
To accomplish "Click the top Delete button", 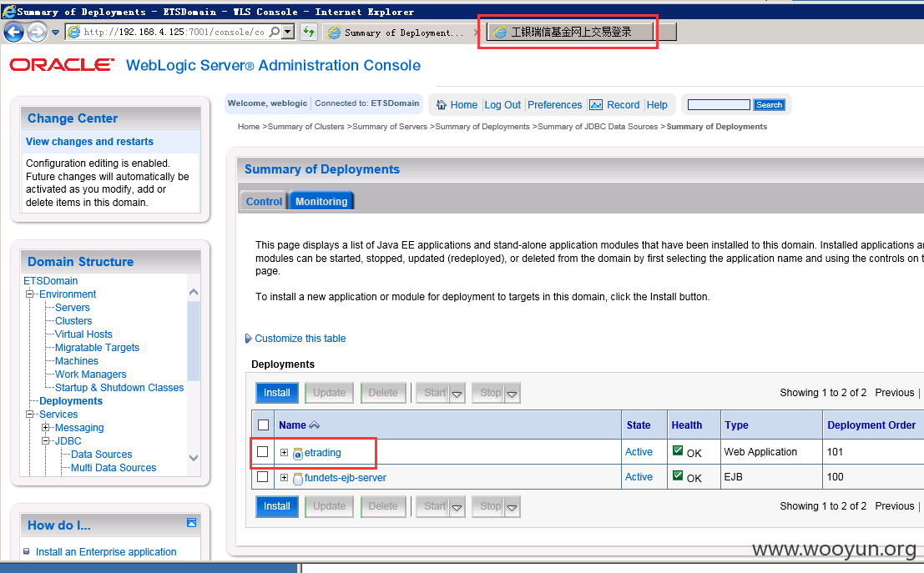I will coord(383,393).
